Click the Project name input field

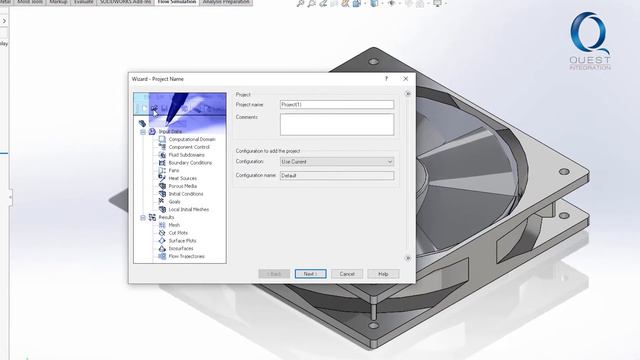[337, 104]
